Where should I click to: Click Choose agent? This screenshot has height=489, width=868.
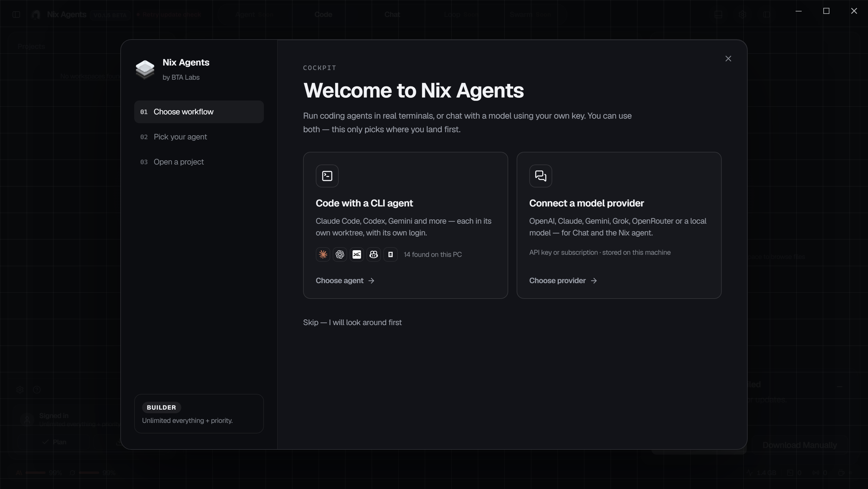point(339,281)
